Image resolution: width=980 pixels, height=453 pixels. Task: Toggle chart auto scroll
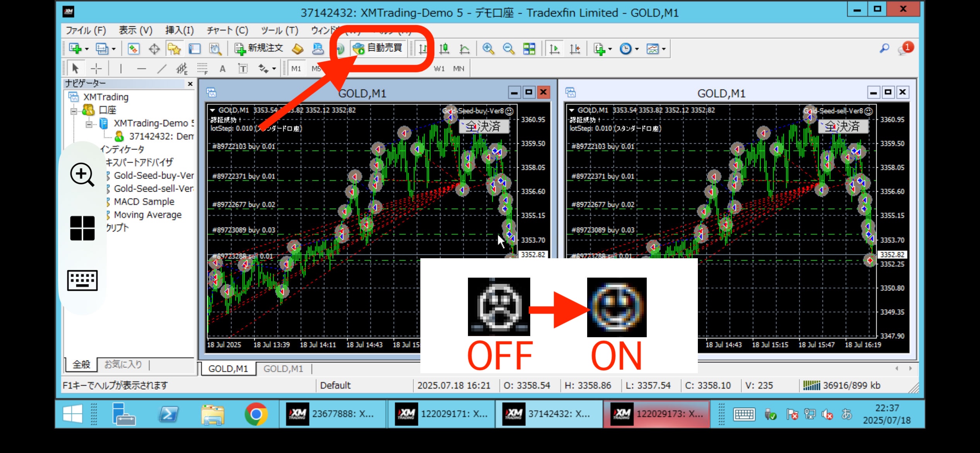point(554,49)
